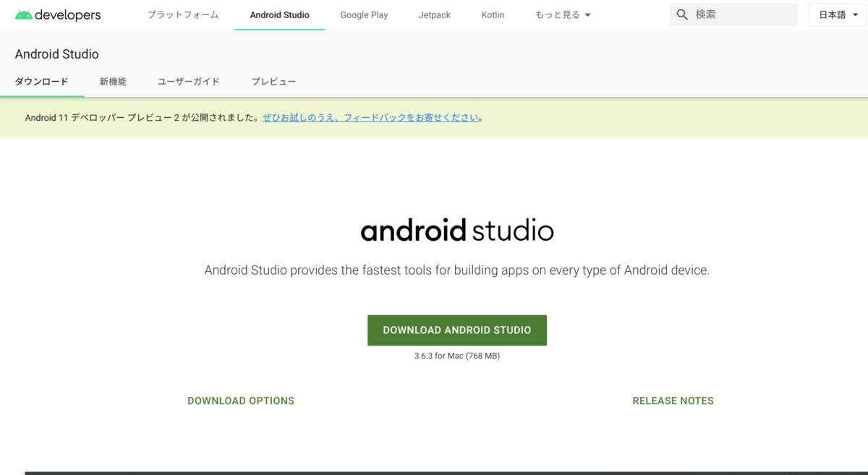Screen dimensions: 868x475
Task: Click the Android developers logo
Action: click(58, 14)
